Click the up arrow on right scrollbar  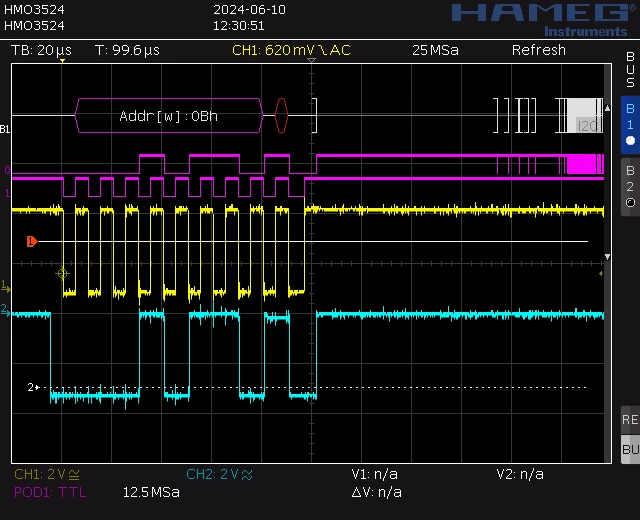coord(607,108)
